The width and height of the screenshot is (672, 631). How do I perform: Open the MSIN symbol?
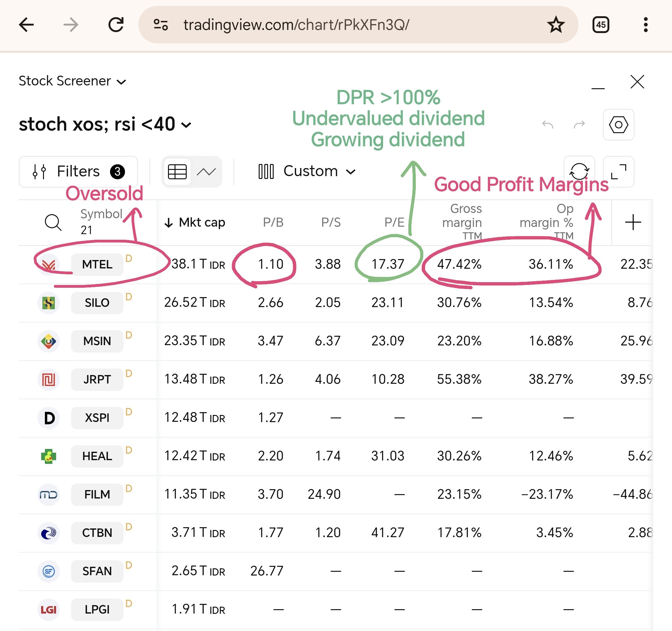pos(97,341)
